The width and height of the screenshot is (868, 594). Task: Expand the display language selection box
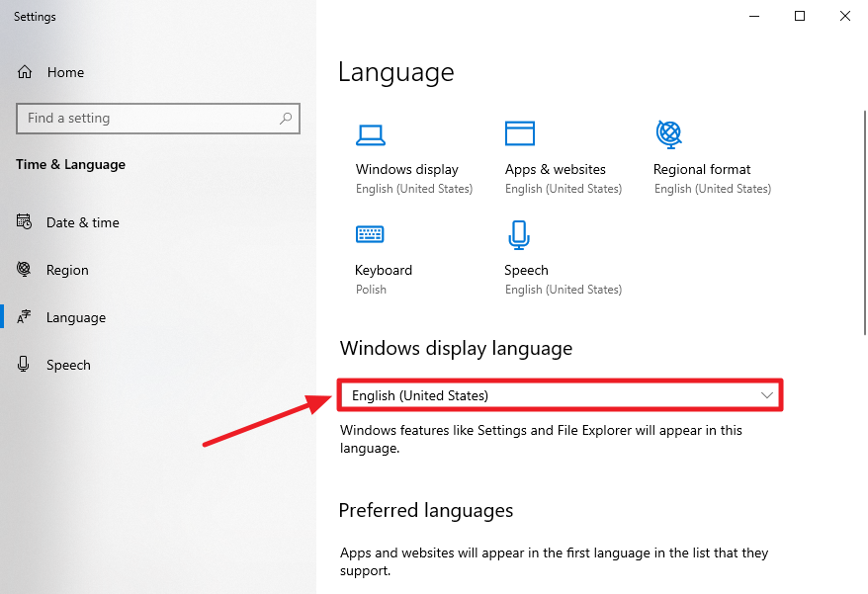point(560,394)
